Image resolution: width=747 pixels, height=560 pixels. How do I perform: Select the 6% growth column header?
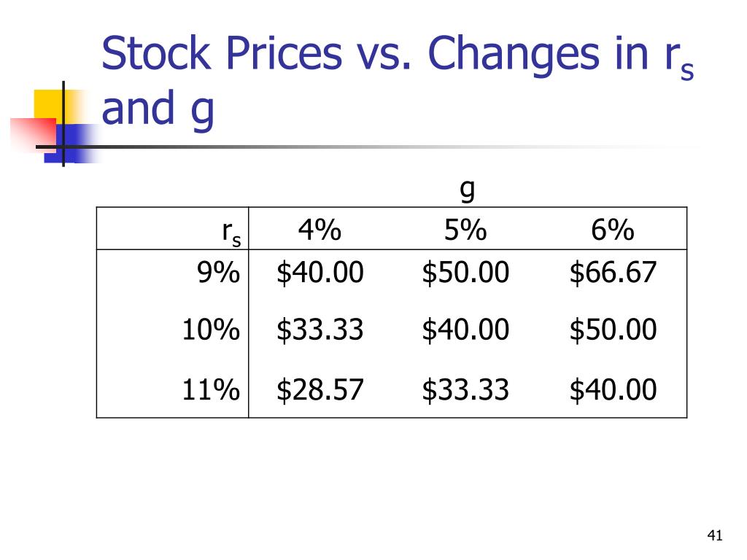[x=613, y=230]
